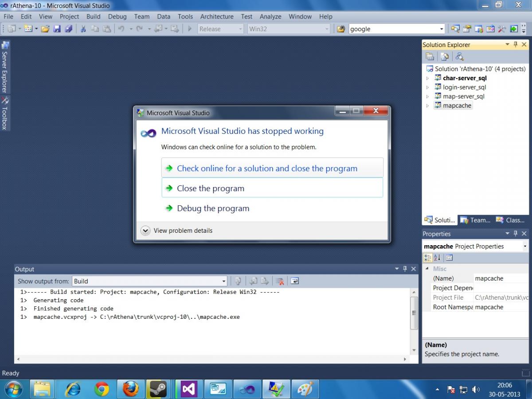This screenshot has width=532, height=399.
Task: Click the Output panel vertical scrollbar
Action: [x=414, y=321]
